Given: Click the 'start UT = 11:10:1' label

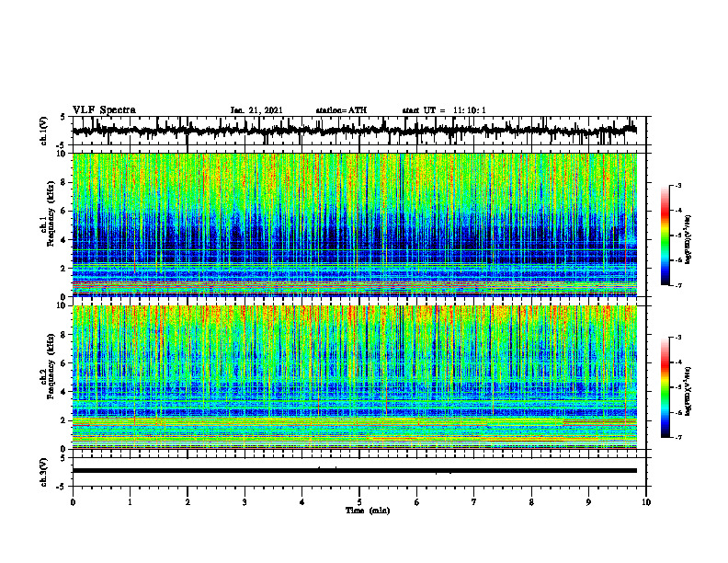Looking at the screenshot, I should [444, 110].
